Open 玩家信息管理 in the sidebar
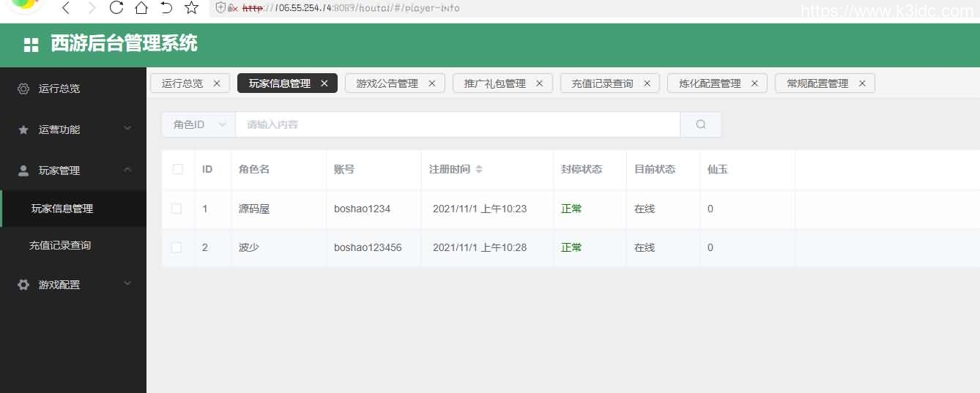Image resolution: width=980 pixels, height=393 pixels. pyautogui.click(x=73, y=209)
